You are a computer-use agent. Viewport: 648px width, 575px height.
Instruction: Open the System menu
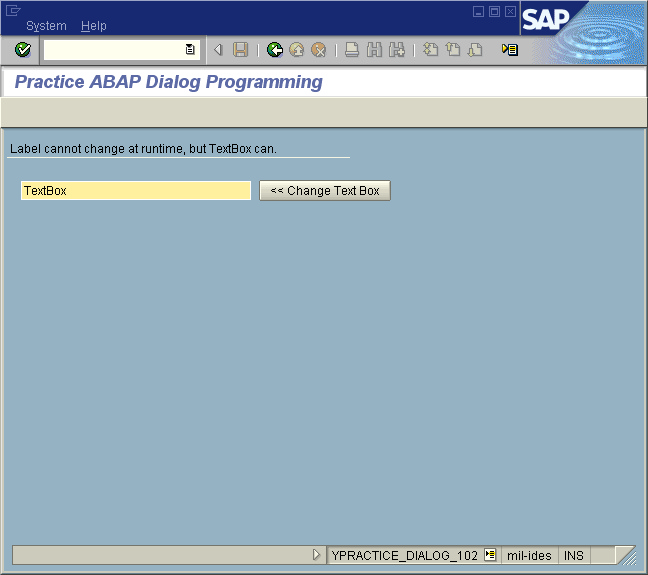pos(46,26)
